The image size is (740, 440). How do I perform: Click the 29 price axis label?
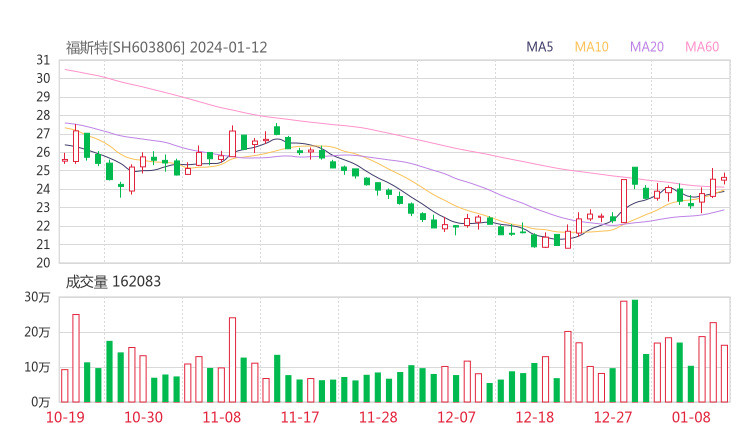point(43,97)
